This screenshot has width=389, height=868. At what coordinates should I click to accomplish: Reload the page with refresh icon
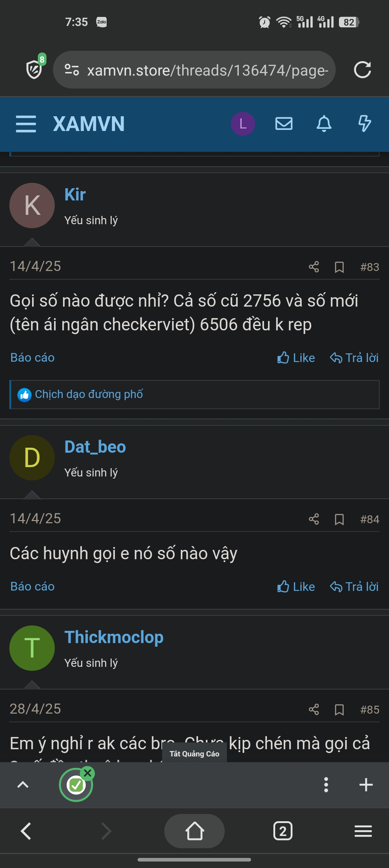click(x=362, y=70)
